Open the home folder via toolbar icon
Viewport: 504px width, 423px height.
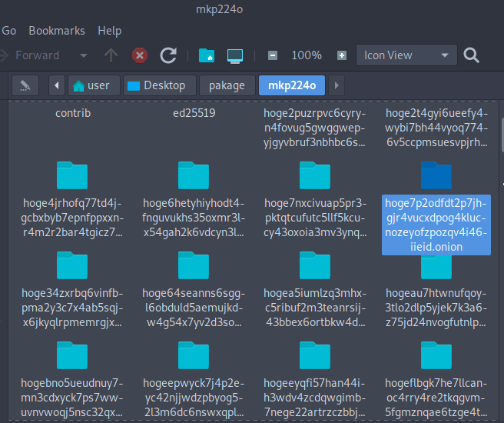tap(207, 55)
